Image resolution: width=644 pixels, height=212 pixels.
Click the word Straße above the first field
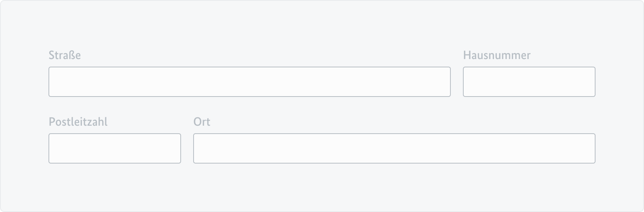(65, 55)
